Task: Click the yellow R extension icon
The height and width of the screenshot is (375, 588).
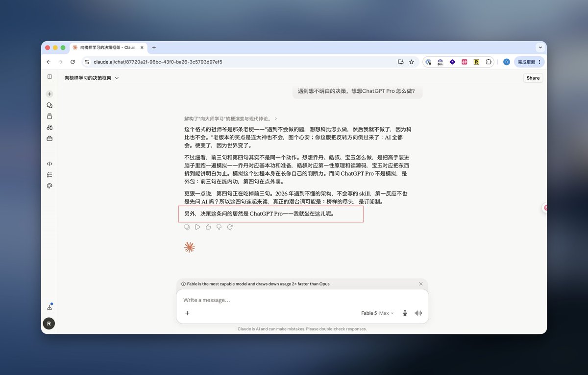Action: click(x=476, y=62)
